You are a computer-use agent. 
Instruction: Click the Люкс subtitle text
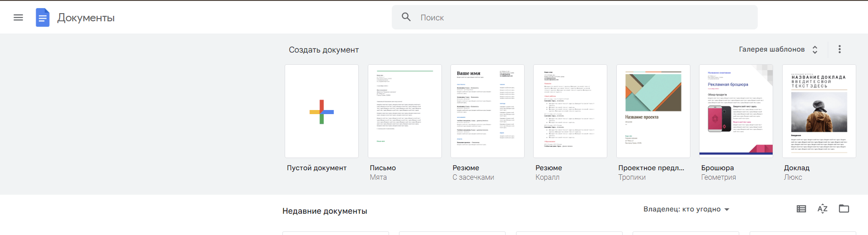[793, 177]
